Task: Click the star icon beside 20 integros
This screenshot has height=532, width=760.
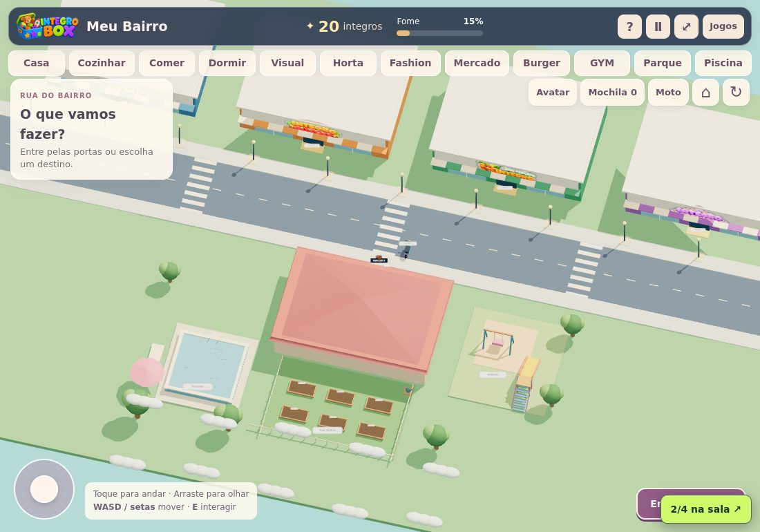Action: (x=310, y=26)
